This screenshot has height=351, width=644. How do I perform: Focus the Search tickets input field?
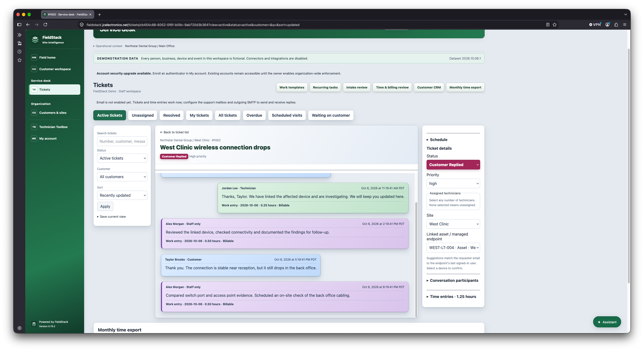pos(122,141)
